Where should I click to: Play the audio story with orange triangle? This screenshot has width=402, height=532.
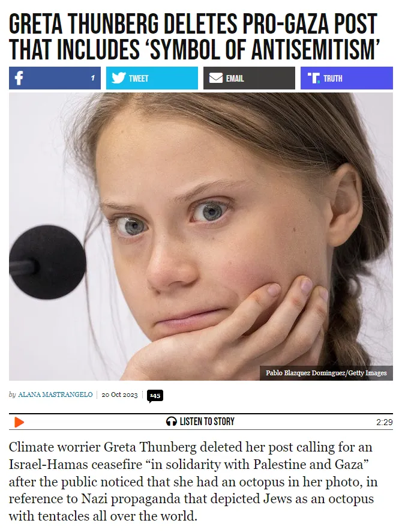pos(19,422)
